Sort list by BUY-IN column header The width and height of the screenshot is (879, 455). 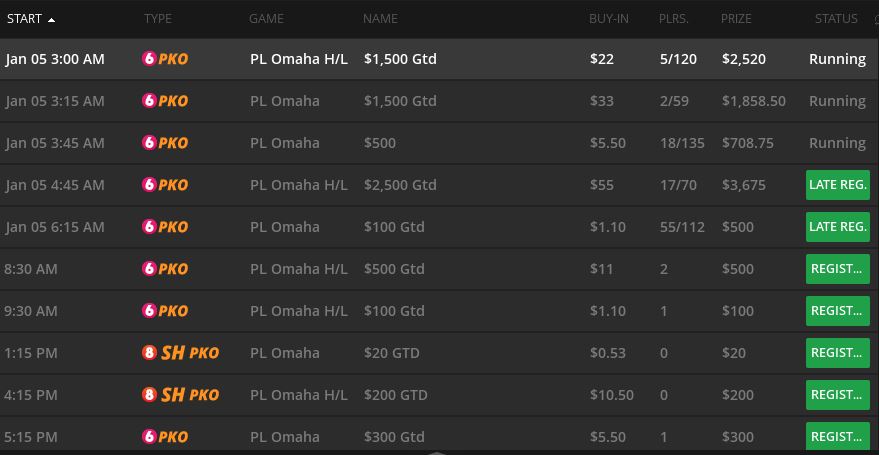pos(609,18)
